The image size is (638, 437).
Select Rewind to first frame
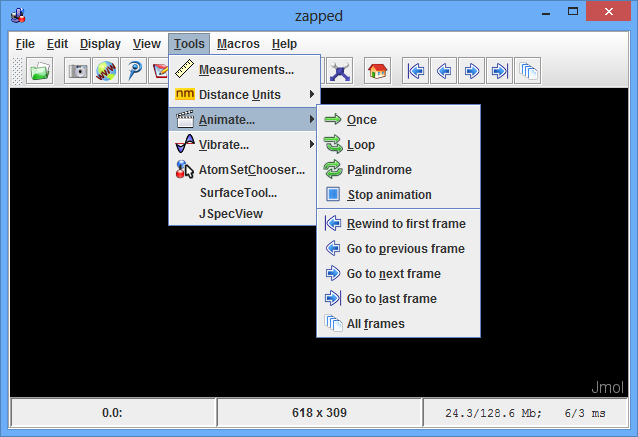coord(398,223)
